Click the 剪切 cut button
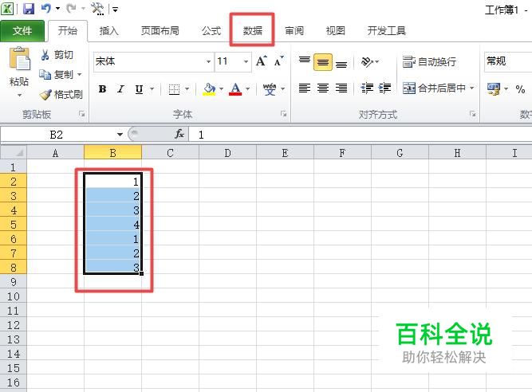This screenshot has height=392, width=532. click(57, 54)
